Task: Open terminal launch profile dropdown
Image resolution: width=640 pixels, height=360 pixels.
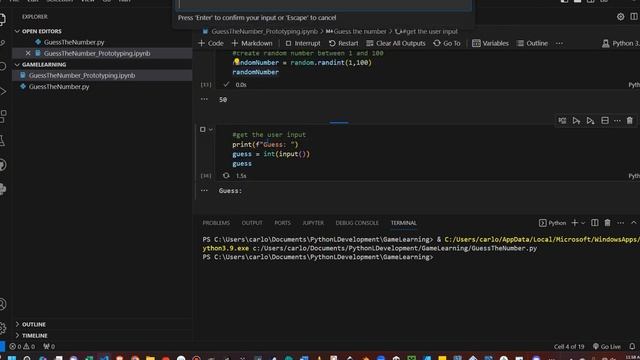Action: pos(583,223)
